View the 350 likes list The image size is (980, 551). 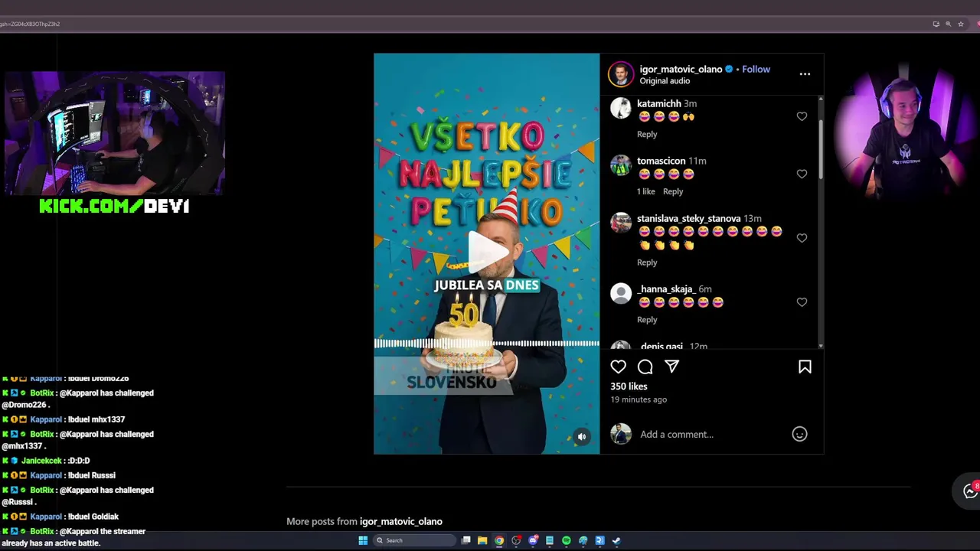click(x=629, y=386)
